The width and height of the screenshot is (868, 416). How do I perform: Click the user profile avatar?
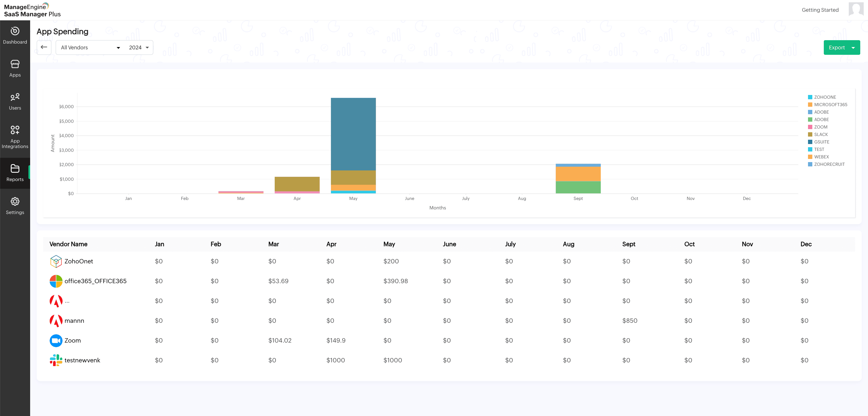coord(856,9)
